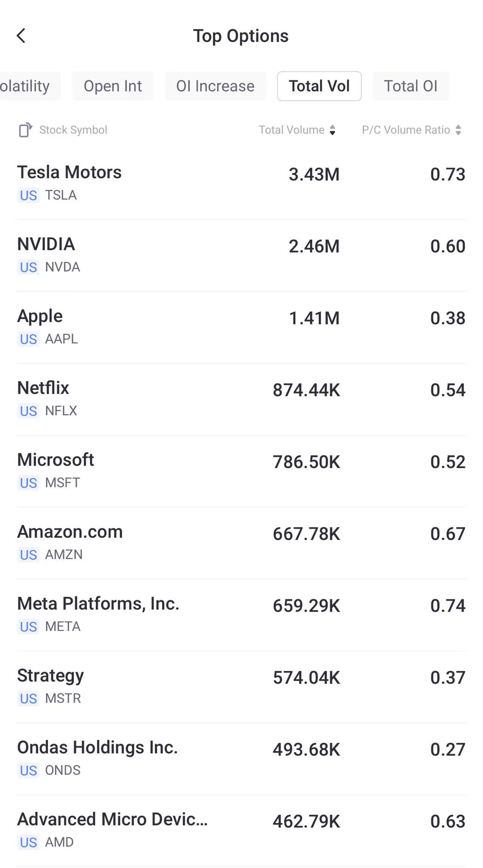Sort by P/C Volume Ratio arrows
Screen dimensions: 483x868
pyautogui.click(x=458, y=130)
